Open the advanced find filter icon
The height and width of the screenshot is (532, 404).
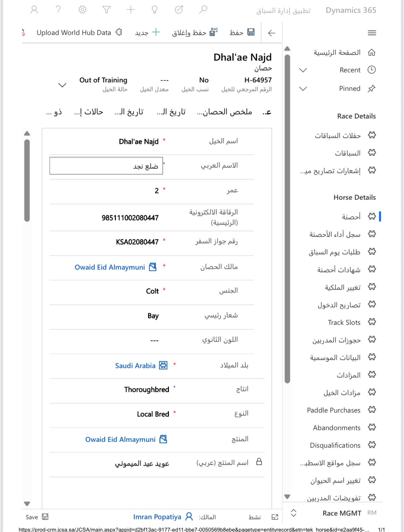click(106, 10)
